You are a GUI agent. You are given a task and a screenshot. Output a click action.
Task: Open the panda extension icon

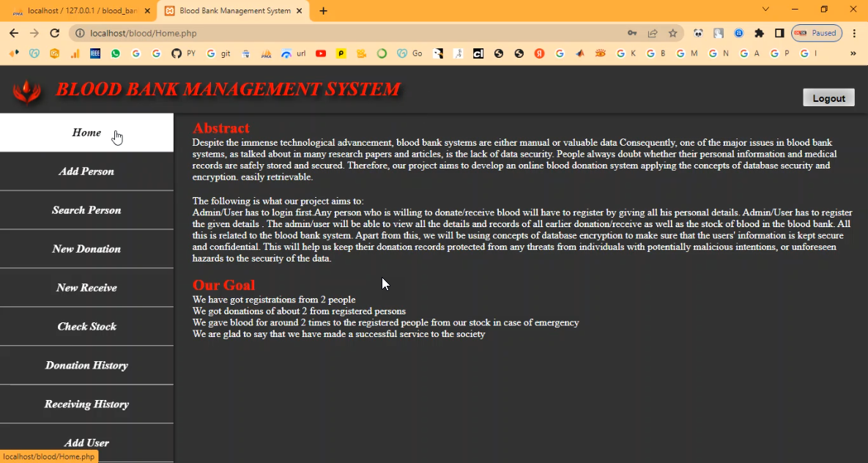click(698, 33)
